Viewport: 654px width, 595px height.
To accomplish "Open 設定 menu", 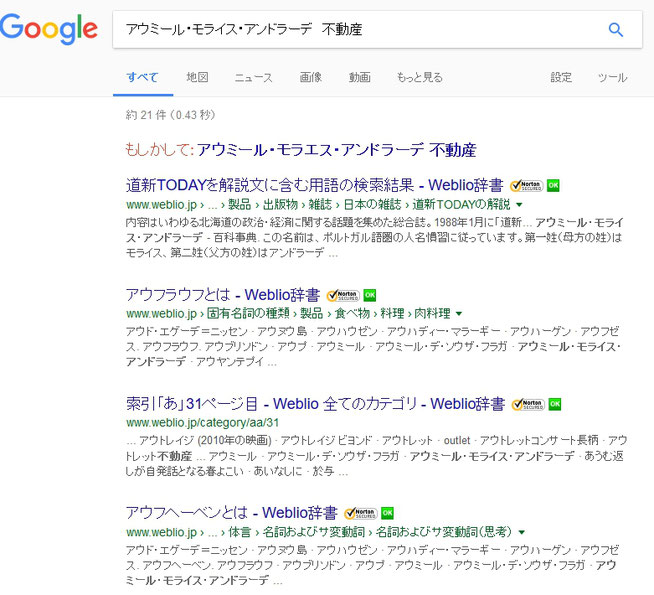I will (561, 77).
